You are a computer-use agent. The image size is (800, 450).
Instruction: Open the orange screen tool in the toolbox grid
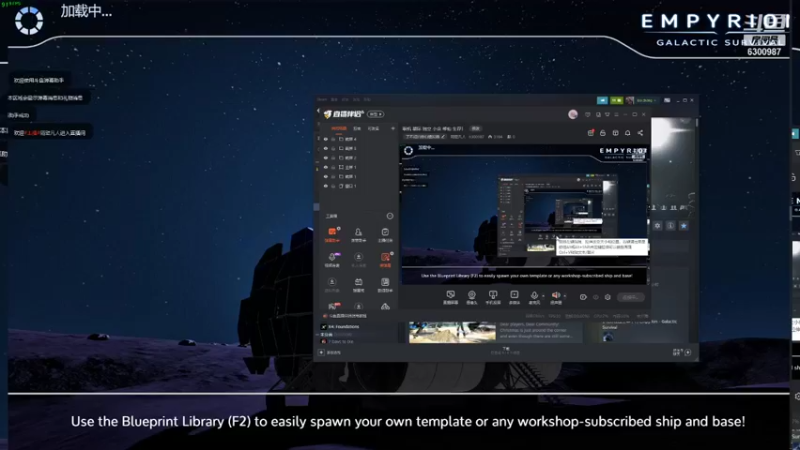pos(332,234)
